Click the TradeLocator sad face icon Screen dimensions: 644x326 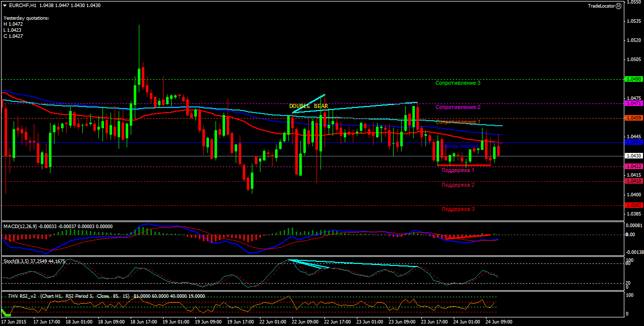click(x=619, y=6)
